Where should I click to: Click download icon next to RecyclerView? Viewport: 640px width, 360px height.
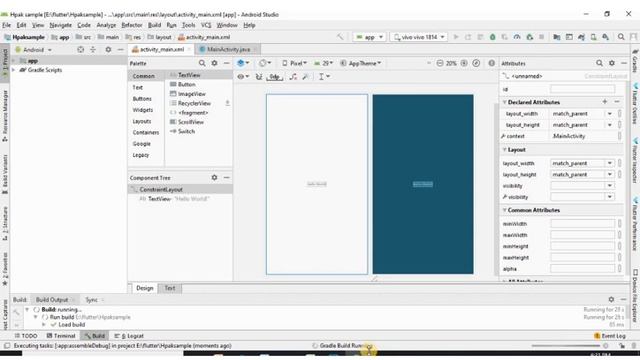[x=227, y=103]
